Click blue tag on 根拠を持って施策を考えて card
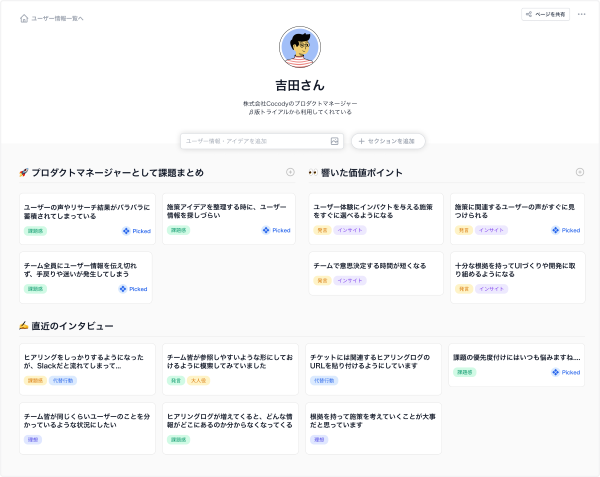600x477 pixels. (x=319, y=440)
